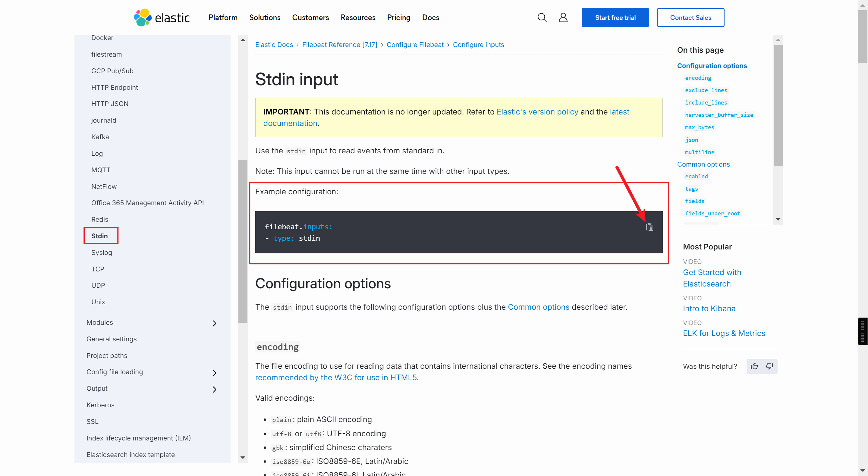
Task: Open Index lifecycle management (ILM) item
Action: pyautogui.click(x=139, y=438)
